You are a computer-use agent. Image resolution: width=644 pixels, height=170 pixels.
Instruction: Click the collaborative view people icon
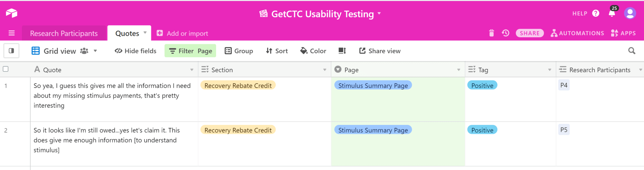point(84,51)
